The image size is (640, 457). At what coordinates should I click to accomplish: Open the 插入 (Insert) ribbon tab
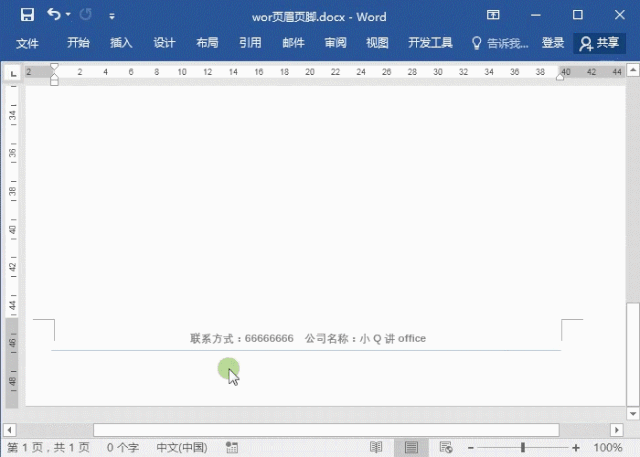pos(121,43)
